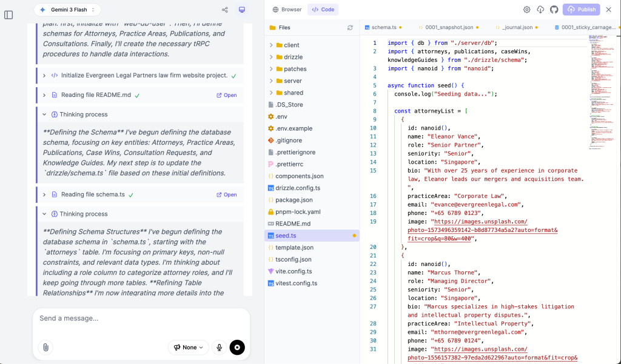621x364 pixels.
Task: Collapse the first Thinking process section
Action: (44, 114)
